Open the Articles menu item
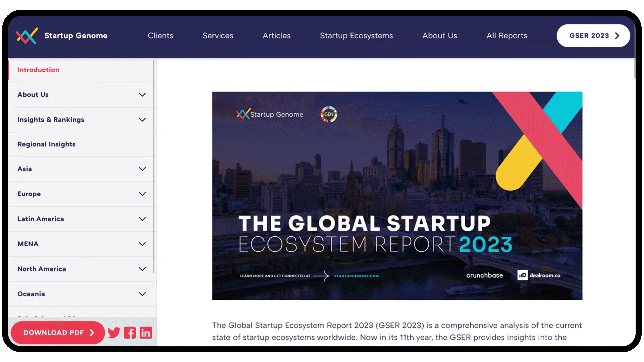The image size is (644, 362). click(x=276, y=36)
